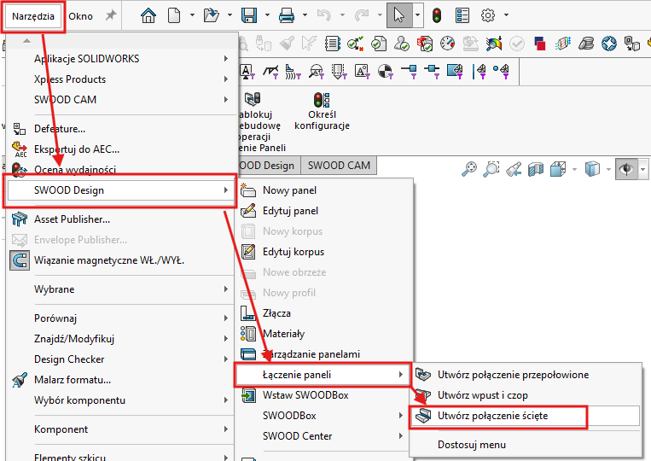Open the File Properties list icon
This screenshot has width=651, height=461.
point(462,16)
